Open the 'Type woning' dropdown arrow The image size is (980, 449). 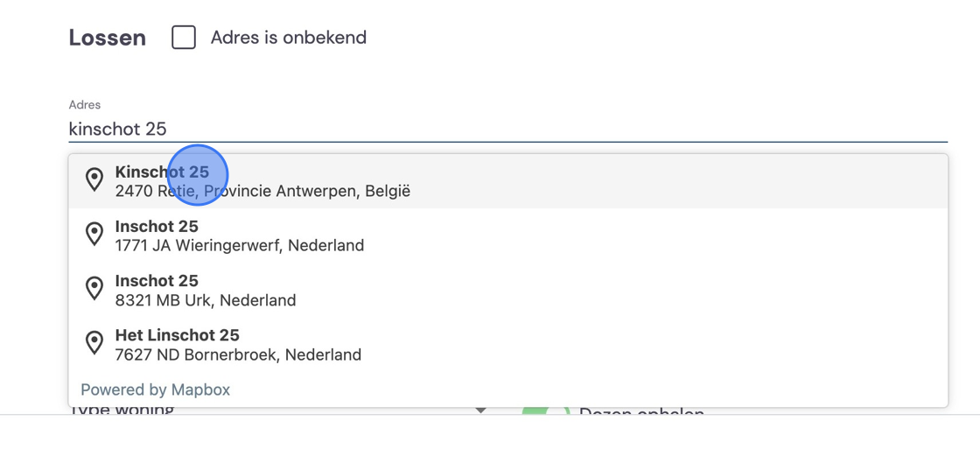tap(480, 410)
